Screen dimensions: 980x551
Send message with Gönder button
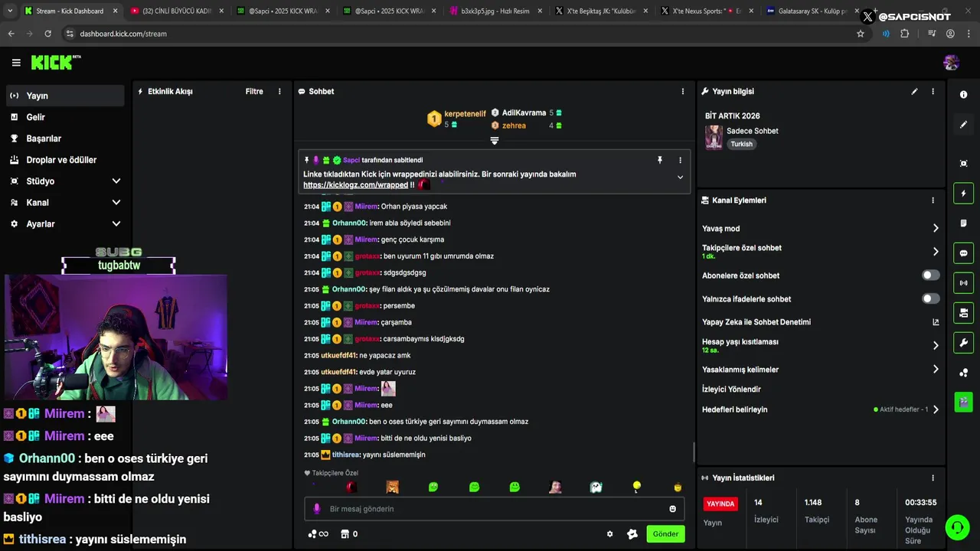(x=665, y=534)
